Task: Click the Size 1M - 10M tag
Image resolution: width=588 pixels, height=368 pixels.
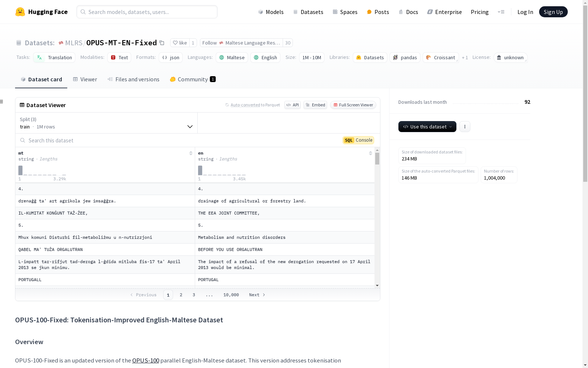Action: click(312, 57)
